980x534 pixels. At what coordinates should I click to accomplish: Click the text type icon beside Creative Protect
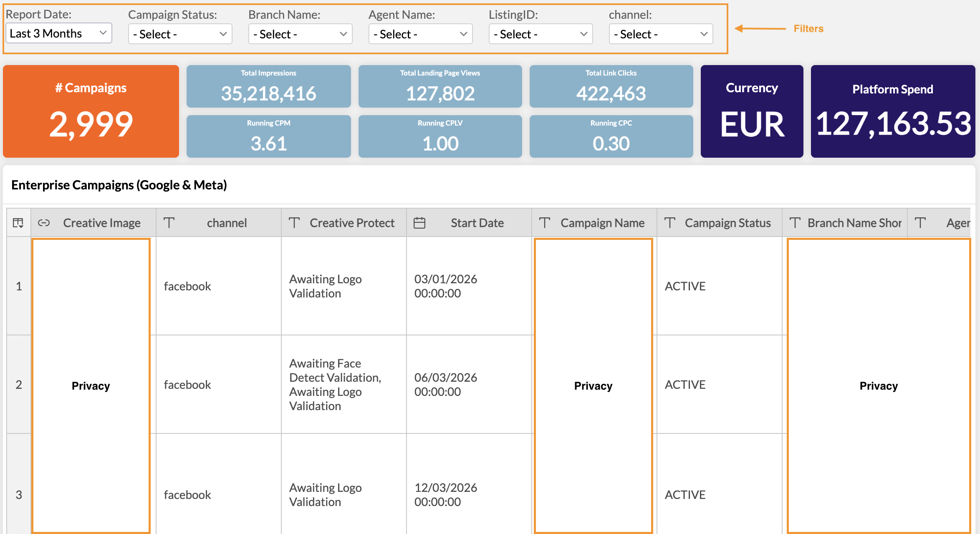tap(294, 223)
